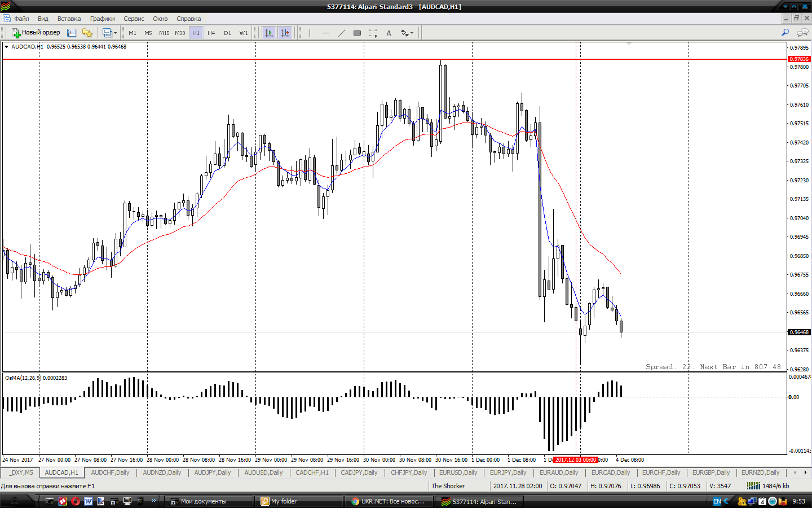Open the Сервис menu
812x508 pixels.
[x=134, y=19]
